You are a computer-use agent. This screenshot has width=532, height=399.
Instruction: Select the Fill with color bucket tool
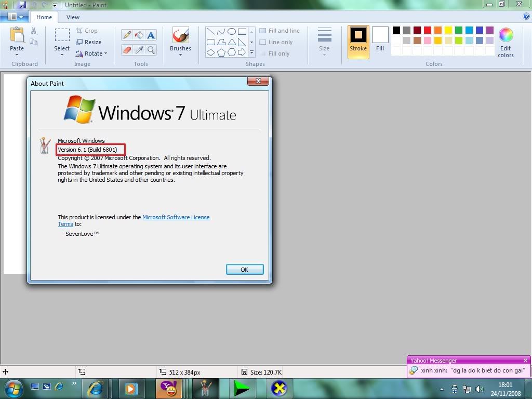139,35
